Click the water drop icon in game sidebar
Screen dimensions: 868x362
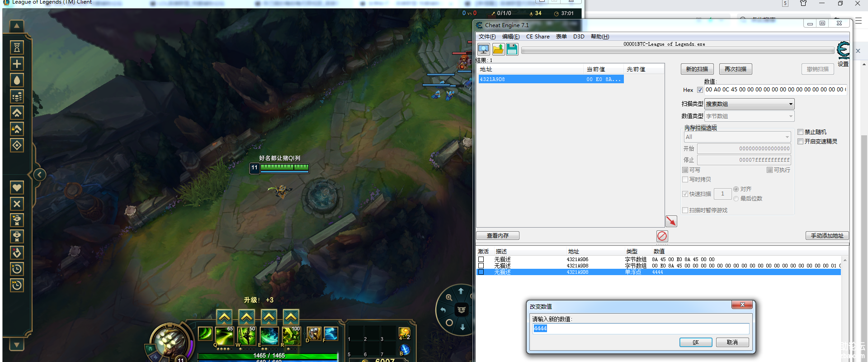(x=17, y=80)
